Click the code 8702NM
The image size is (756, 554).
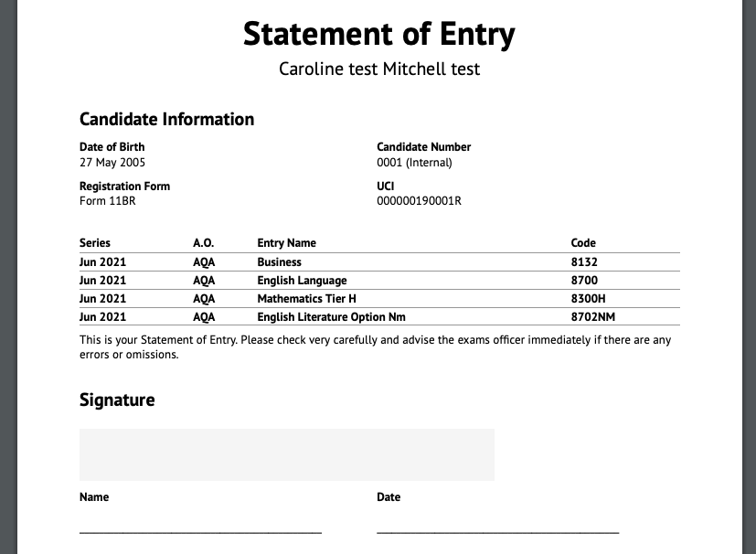coord(589,317)
